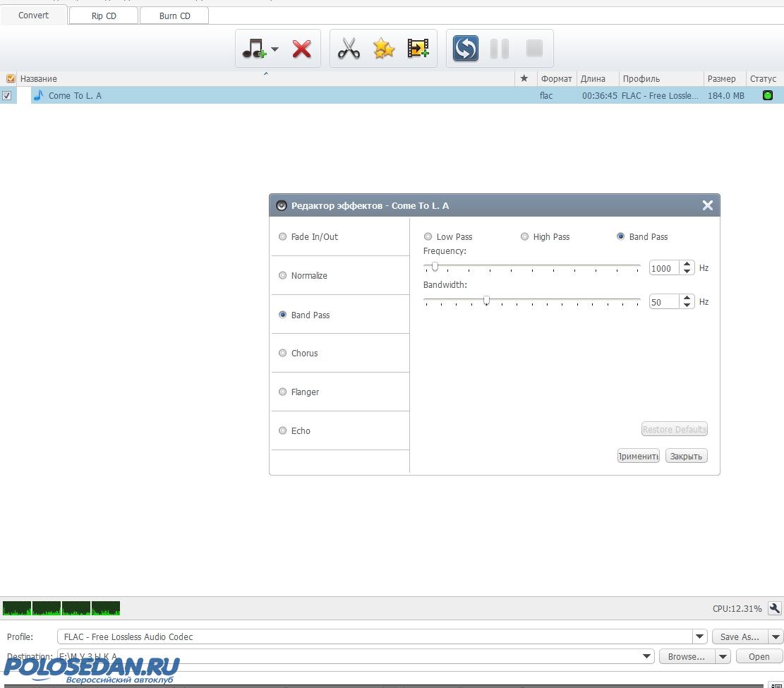Select the Low Pass filter option
784x688 pixels.
[x=428, y=236]
